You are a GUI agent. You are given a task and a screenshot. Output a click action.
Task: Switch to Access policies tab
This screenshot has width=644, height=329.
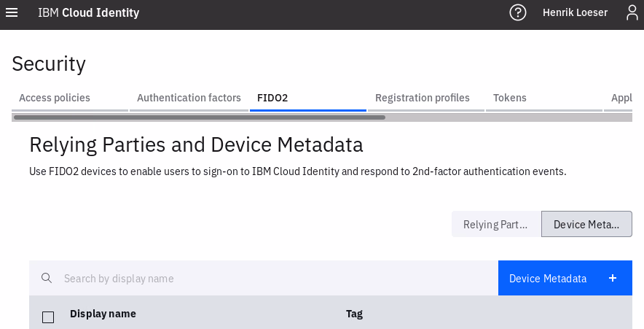pyautogui.click(x=55, y=98)
